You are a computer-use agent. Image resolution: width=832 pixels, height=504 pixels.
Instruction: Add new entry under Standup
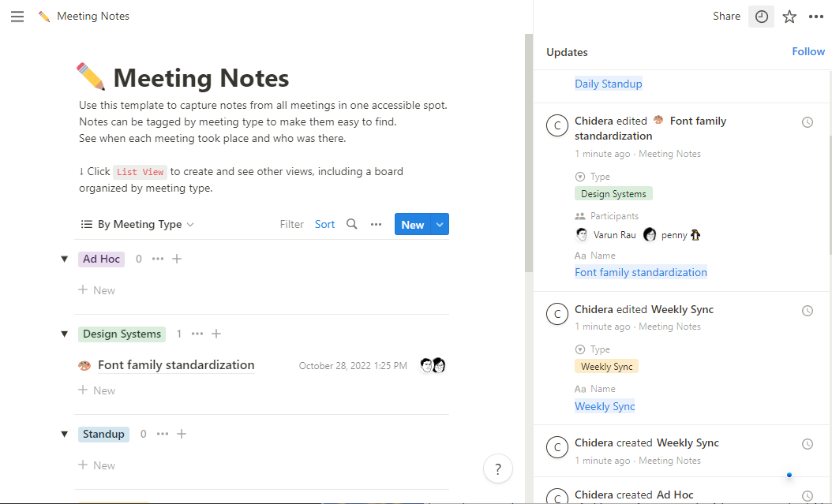(97, 465)
